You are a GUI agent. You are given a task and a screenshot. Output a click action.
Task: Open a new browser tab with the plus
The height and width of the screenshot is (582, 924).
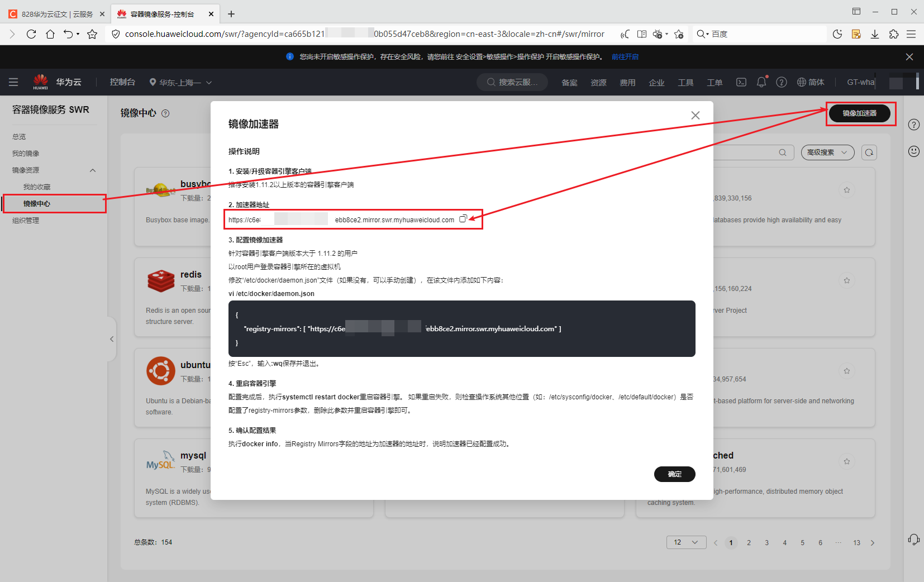click(x=231, y=14)
